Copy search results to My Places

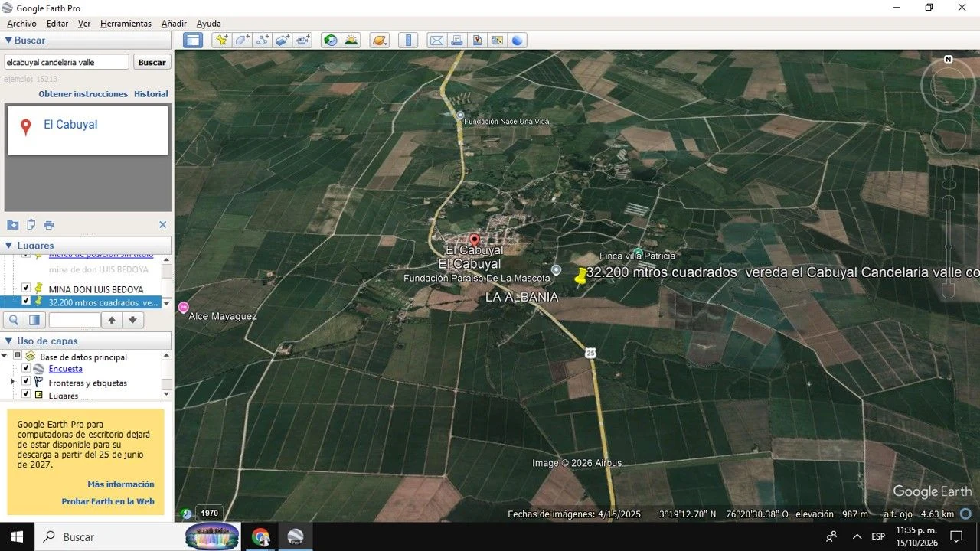pos(31,225)
